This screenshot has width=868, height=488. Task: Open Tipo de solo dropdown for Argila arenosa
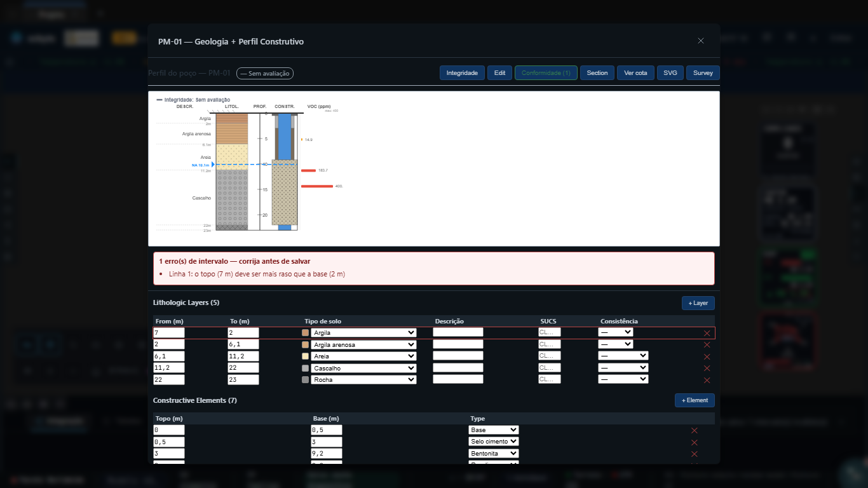point(363,344)
